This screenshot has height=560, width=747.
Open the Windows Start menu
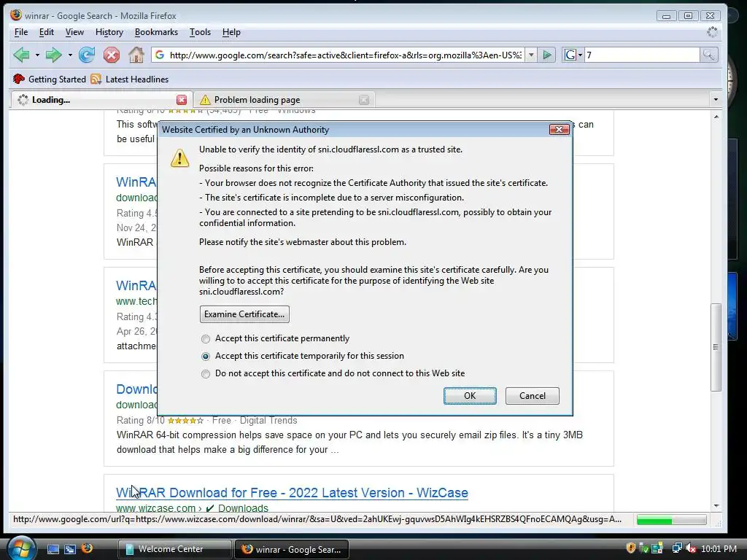20,548
